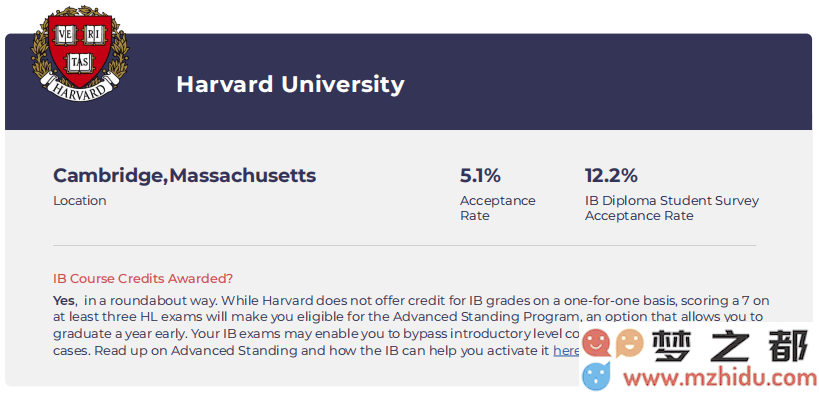Viewport: 819px width, 394px height.
Task: Click the Cambridge,Massachusetts location heading
Action: pos(184,176)
